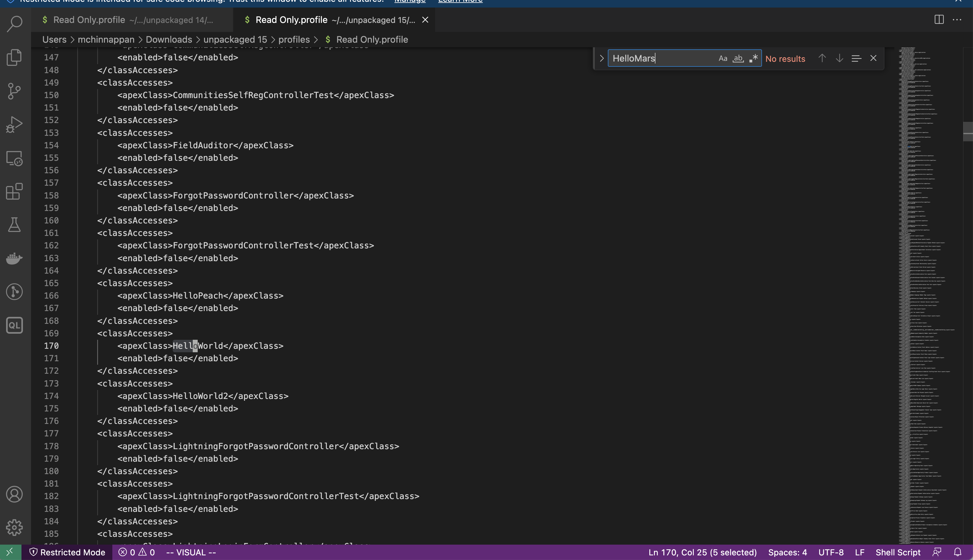Open Read Only.profile breadcrumb

(372, 40)
